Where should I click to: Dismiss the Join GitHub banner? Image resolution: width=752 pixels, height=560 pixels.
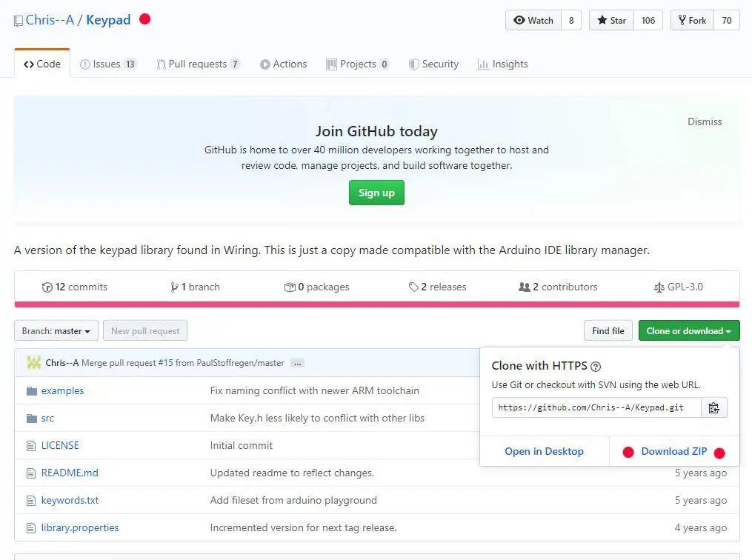[x=705, y=121]
